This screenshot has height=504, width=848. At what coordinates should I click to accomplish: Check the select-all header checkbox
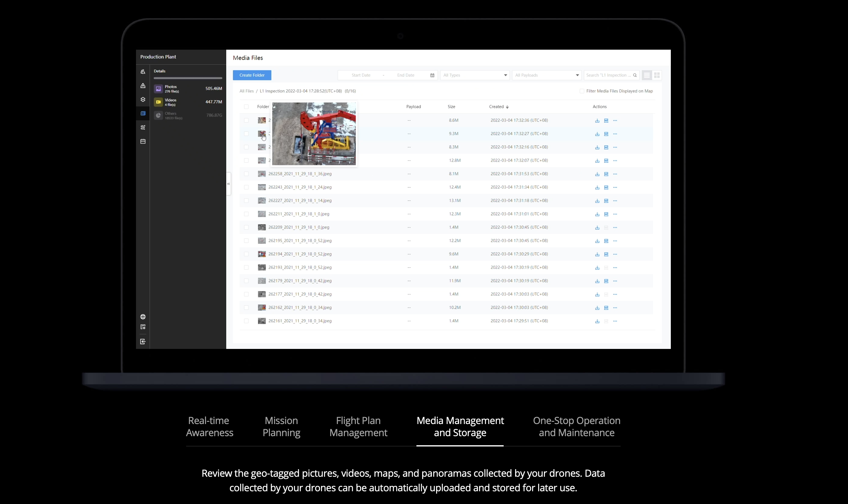246,107
